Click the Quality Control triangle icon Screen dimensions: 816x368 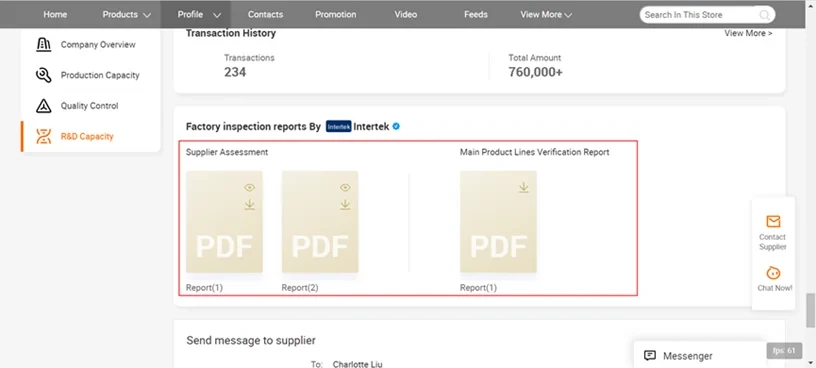(44, 106)
